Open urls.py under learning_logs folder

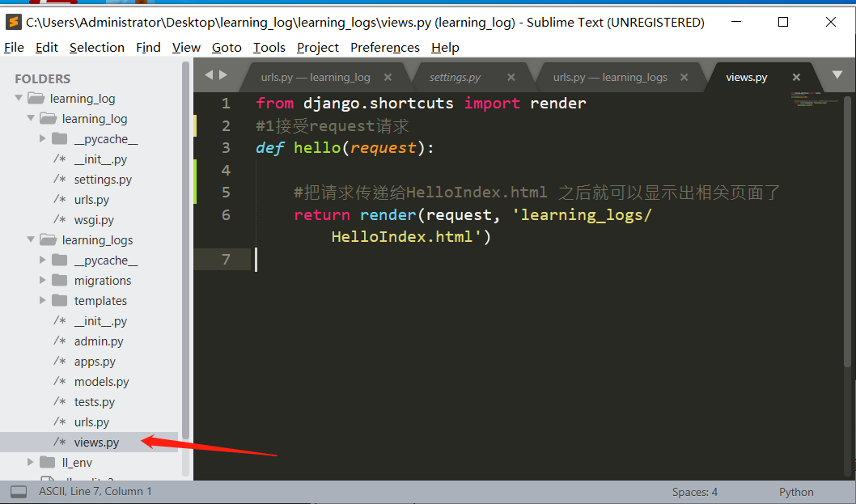(x=91, y=422)
